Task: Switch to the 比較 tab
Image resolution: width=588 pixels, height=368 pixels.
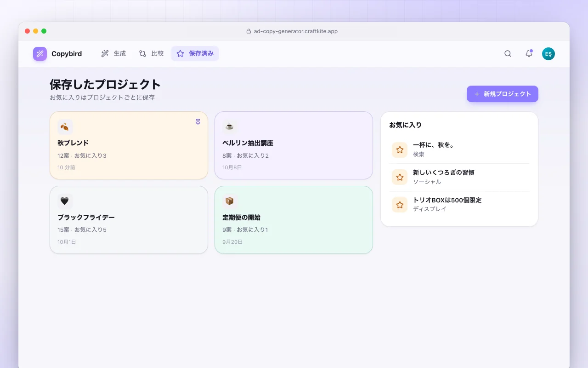Action: click(152, 54)
